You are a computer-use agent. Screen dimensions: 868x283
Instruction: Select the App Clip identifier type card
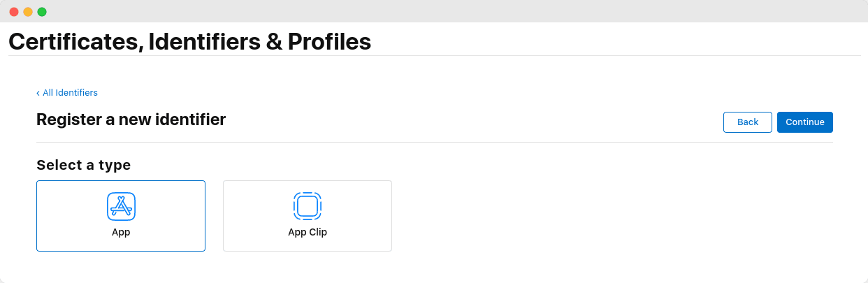[x=308, y=216]
